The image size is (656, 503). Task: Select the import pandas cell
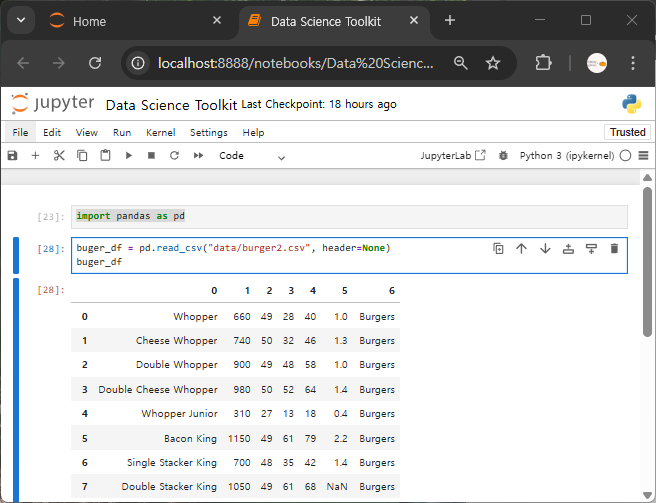coord(349,217)
